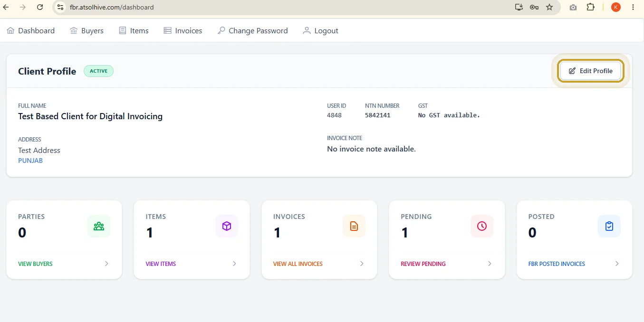Open Items in navigation menu

click(134, 30)
